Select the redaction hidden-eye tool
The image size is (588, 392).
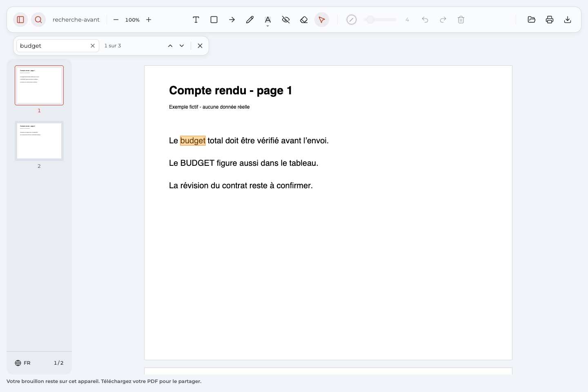286,20
